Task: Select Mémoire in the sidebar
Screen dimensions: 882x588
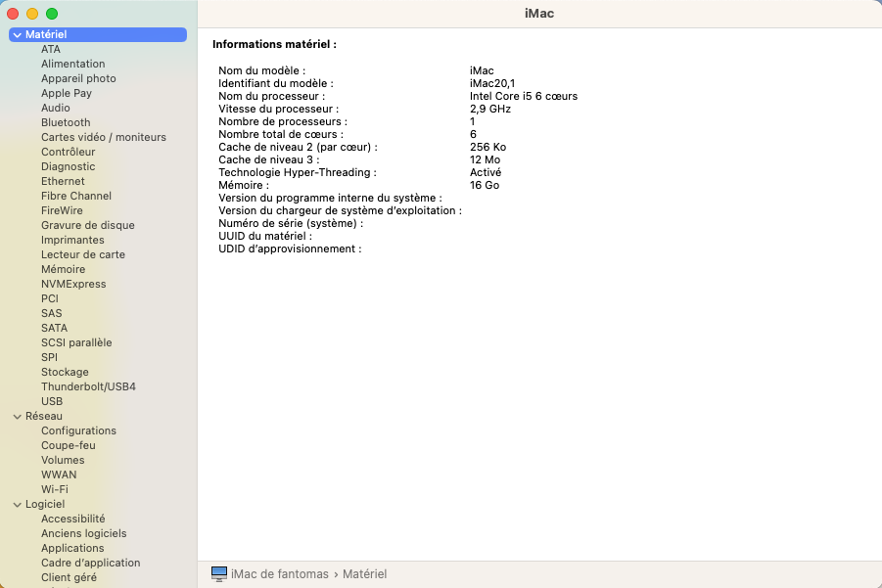Action: click(x=63, y=269)
